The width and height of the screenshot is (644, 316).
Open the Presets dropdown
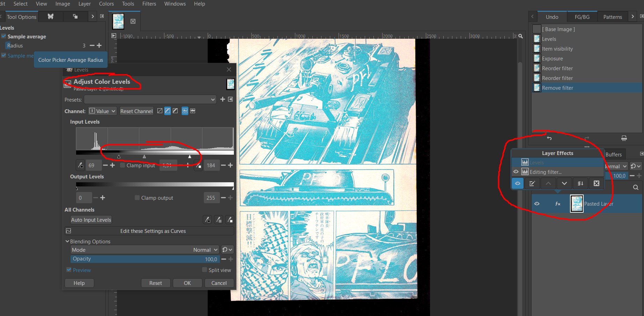pyautogui.click(x=150, y=100)
